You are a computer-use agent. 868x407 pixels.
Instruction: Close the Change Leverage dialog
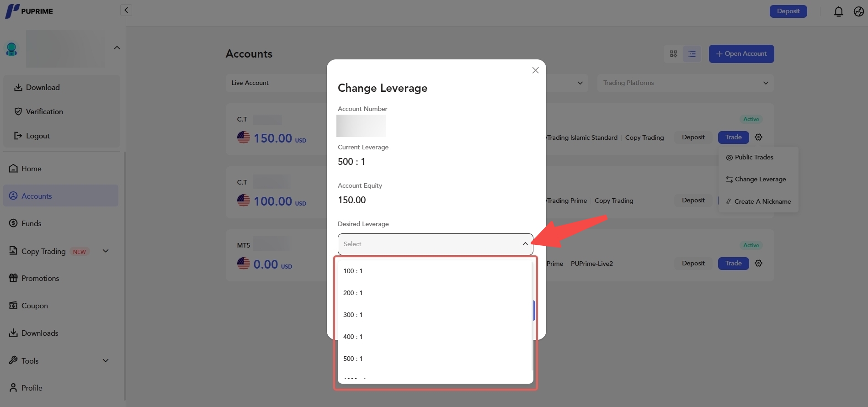tap(535, 70)
